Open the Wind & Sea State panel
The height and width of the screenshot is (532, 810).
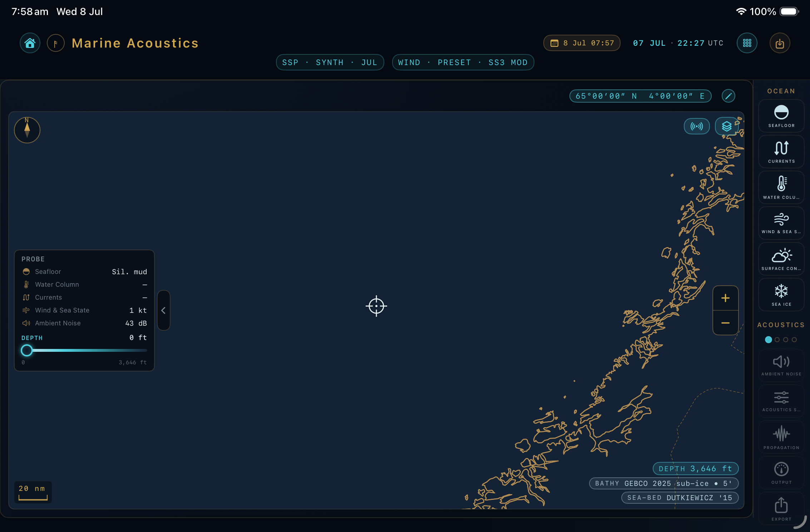pos(781,223)
